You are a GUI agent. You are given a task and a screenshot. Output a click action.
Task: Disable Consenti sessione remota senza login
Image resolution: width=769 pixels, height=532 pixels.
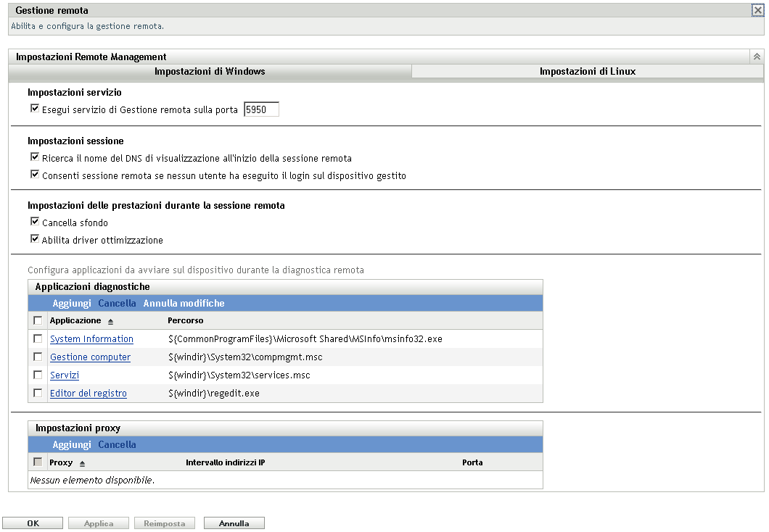pyautogui.click(x=34, y=173)
